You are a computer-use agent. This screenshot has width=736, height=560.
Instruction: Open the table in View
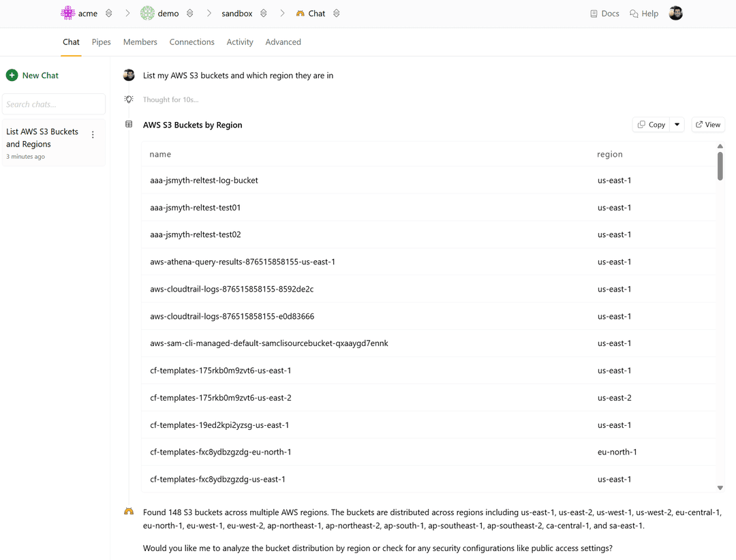click(x=708, y=125)
